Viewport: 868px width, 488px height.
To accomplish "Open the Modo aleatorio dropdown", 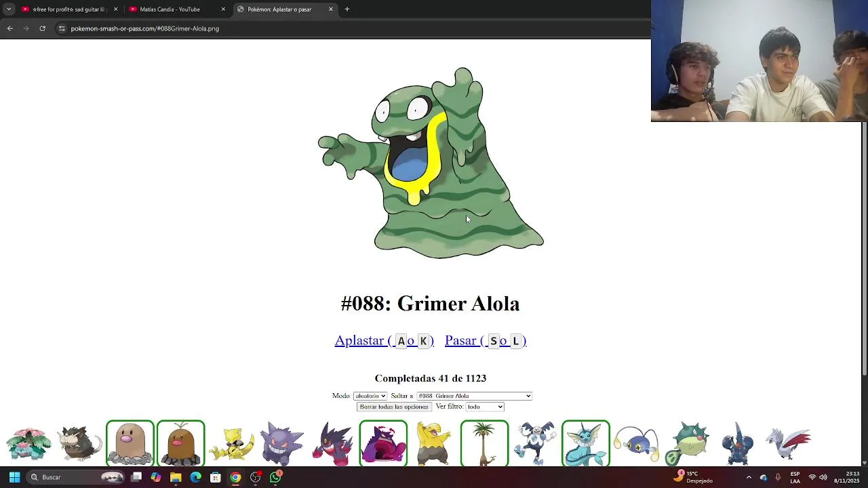I will click(x=370, y=396).
